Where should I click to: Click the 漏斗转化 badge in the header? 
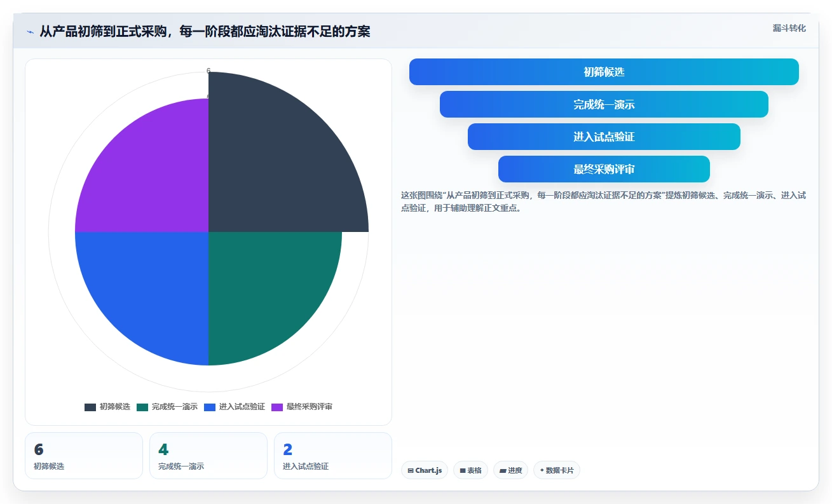(x=789, y=28)
